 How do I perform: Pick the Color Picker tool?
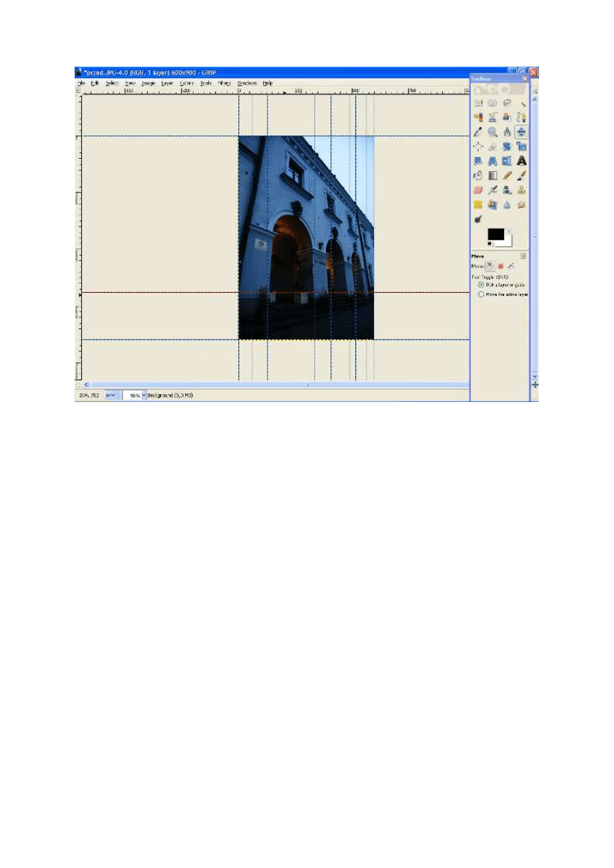click(478, 131)
